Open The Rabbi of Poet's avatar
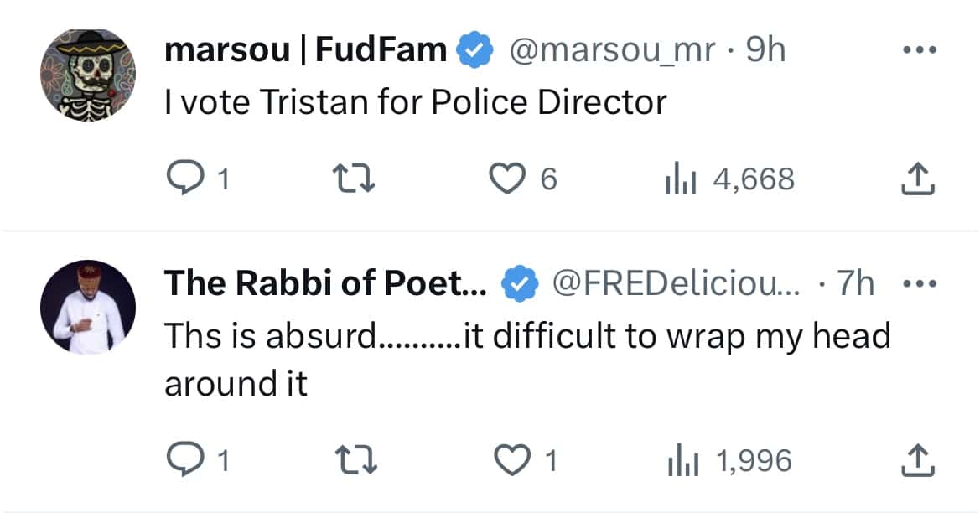The image size is (980, 513). [x=87, y=306]
